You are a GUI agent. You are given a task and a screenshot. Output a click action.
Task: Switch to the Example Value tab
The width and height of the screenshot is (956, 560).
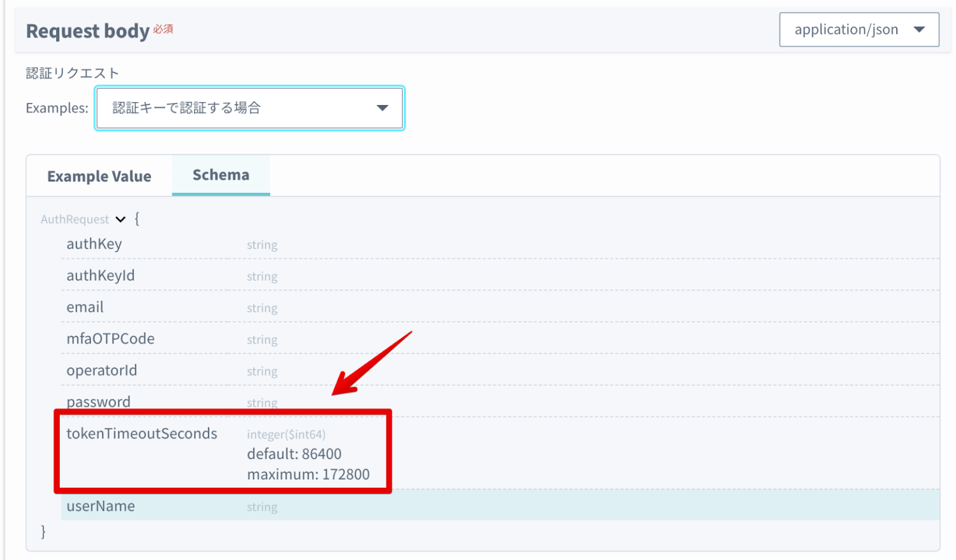(x=99, y=176)
